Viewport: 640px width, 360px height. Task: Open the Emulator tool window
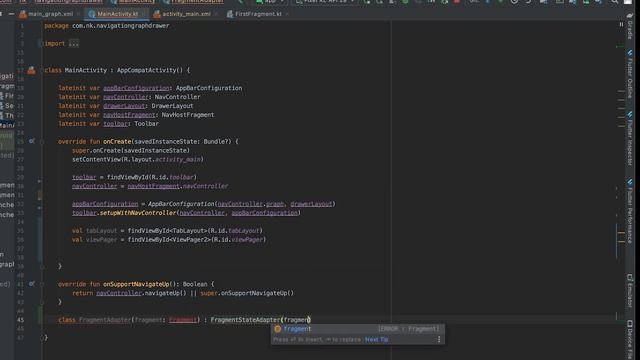(630, 291)
